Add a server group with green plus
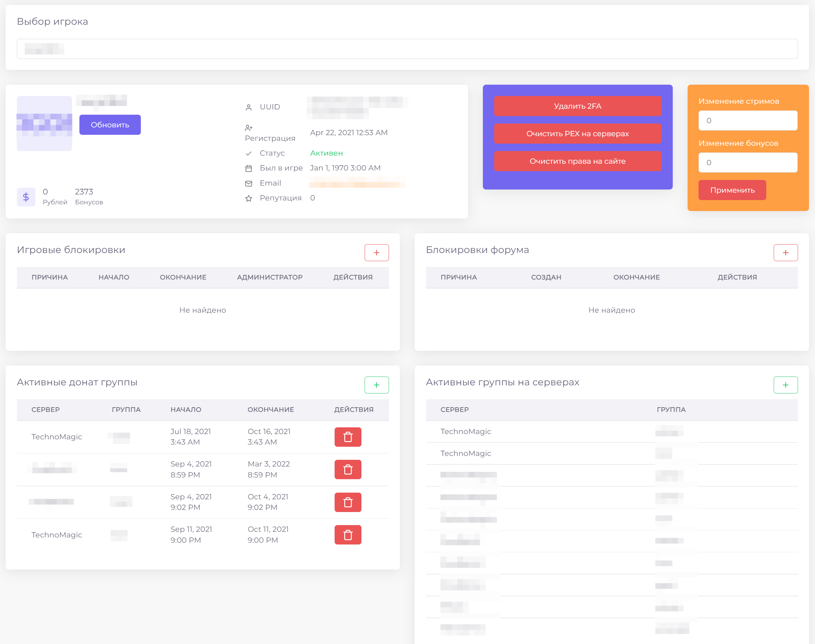The image size is (815, 644). pyautogui.click(x=786, y=385)
